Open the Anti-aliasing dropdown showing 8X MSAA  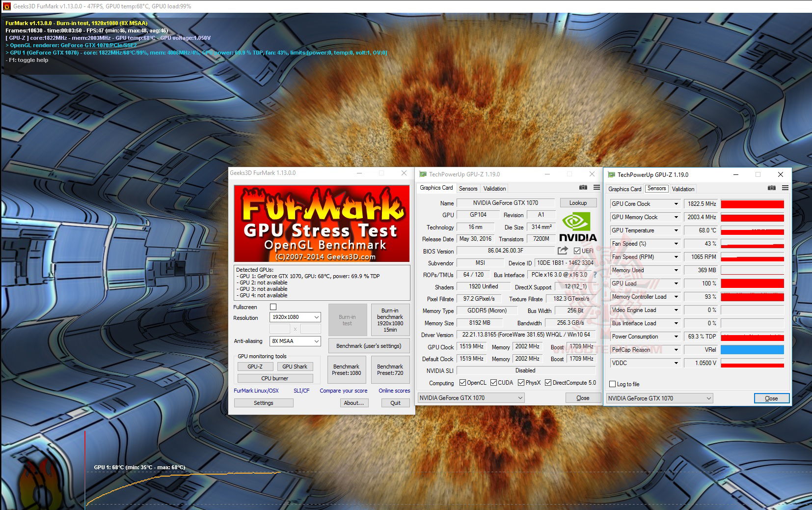[295, 341]
